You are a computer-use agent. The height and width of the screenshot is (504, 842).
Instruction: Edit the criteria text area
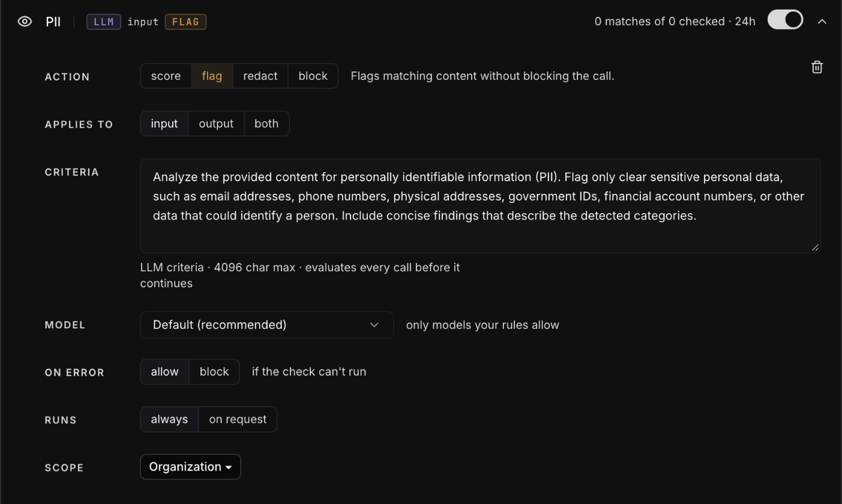tap(480, 206)
